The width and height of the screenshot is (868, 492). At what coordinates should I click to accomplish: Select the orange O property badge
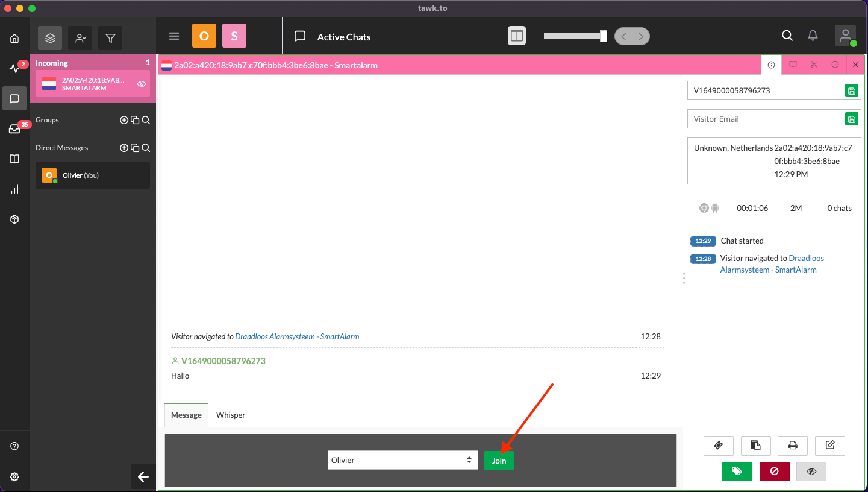[x=204, y=36]
